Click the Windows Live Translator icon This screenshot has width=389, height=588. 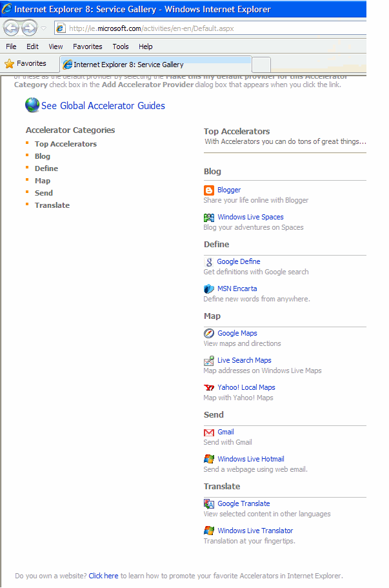pyautogui.click(x=209, y=531)
